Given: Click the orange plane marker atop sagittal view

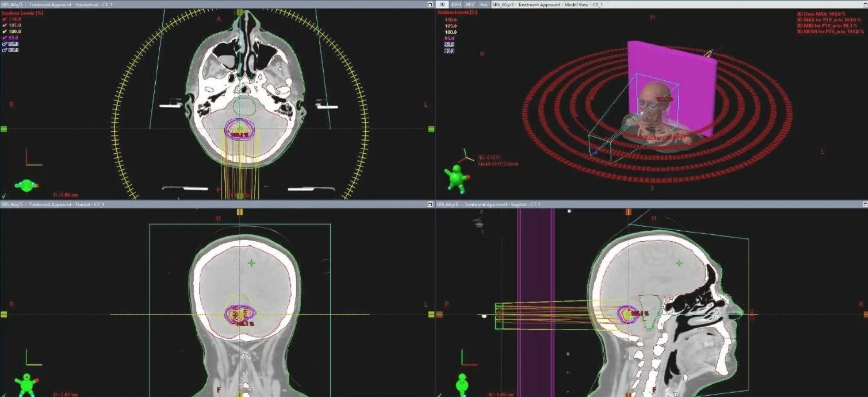Looking at the screenshot, I should (x=628, y=212).
